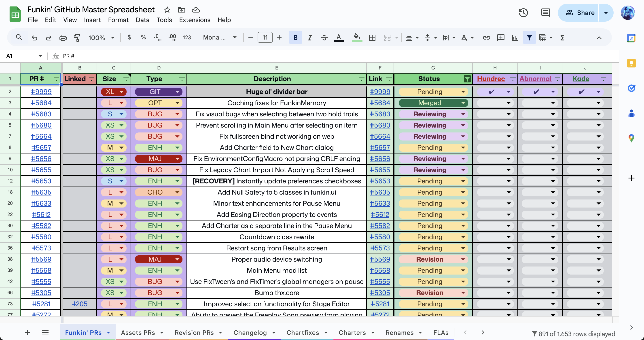
Task: Open the Data menu
Action: pos(142,20)
